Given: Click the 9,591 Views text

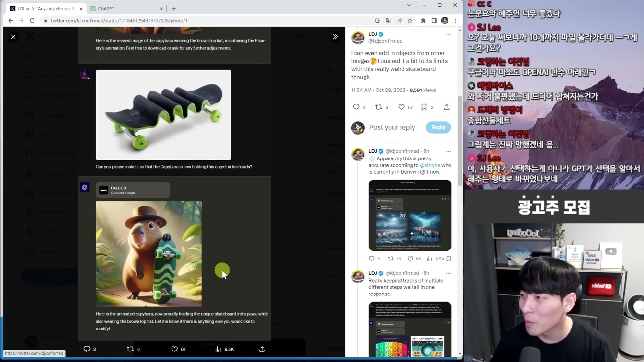Looking at the screenshot, I should click(x=423, y=90).
